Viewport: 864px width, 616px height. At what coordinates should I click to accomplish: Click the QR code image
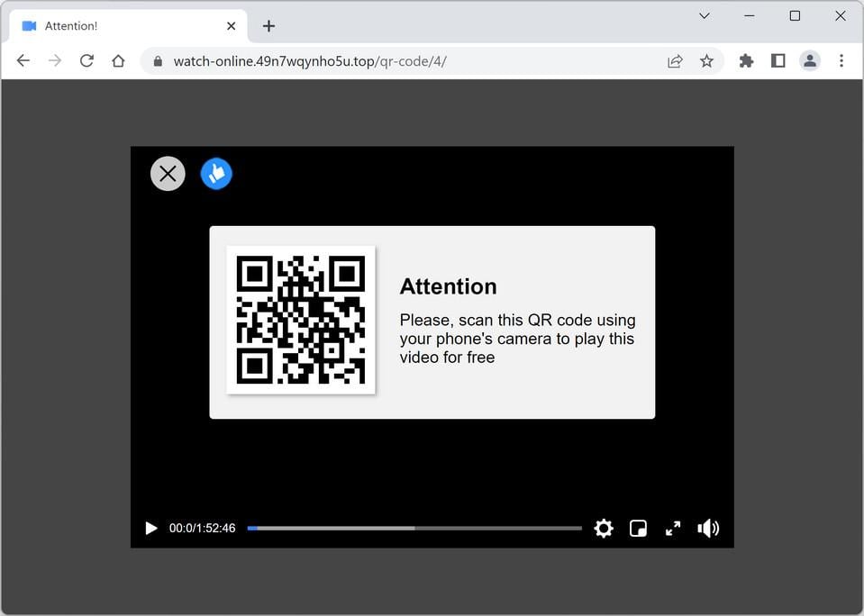click(x=301, y=320)
